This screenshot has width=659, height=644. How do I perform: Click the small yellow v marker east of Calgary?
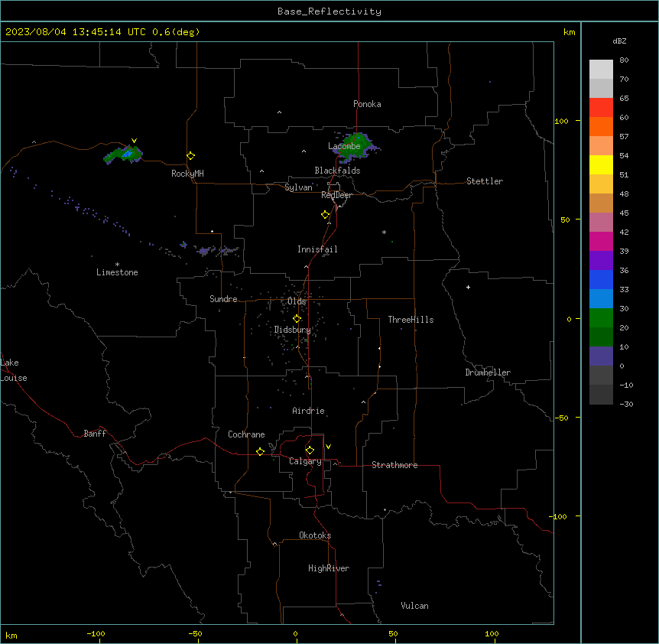tap(328, 447)
